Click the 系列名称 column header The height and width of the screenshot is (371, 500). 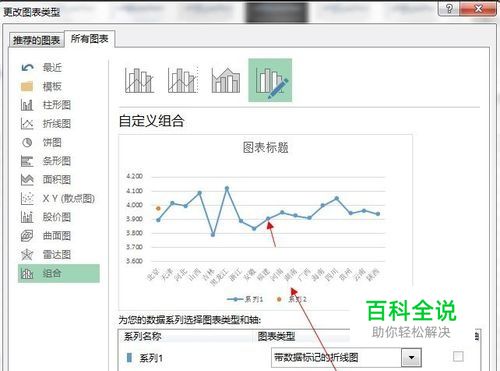(143, 336)
